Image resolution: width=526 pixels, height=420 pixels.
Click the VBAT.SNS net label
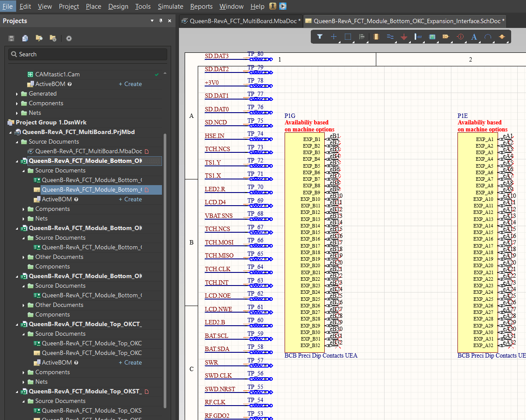click(x=219, y=216)
